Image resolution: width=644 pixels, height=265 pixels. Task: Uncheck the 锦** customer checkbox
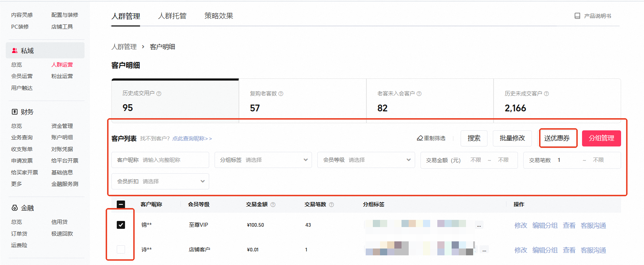click(x=121, y=225)
